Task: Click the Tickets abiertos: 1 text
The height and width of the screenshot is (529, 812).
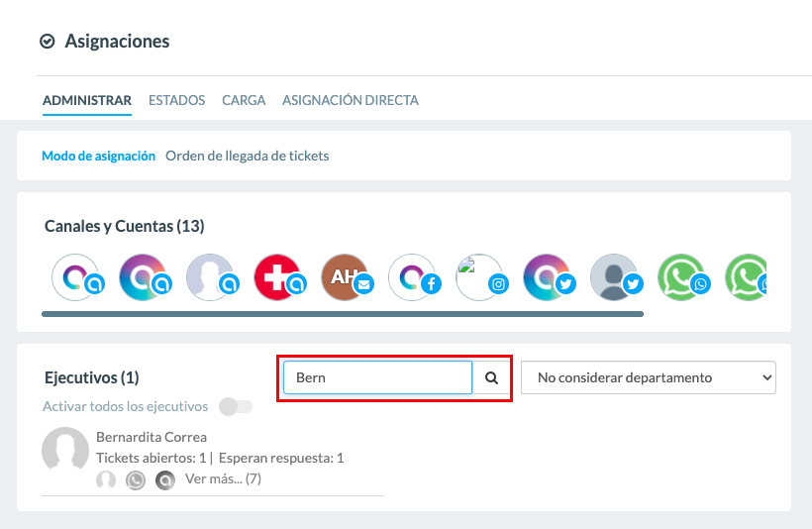Action: click(x=152, y=458)
